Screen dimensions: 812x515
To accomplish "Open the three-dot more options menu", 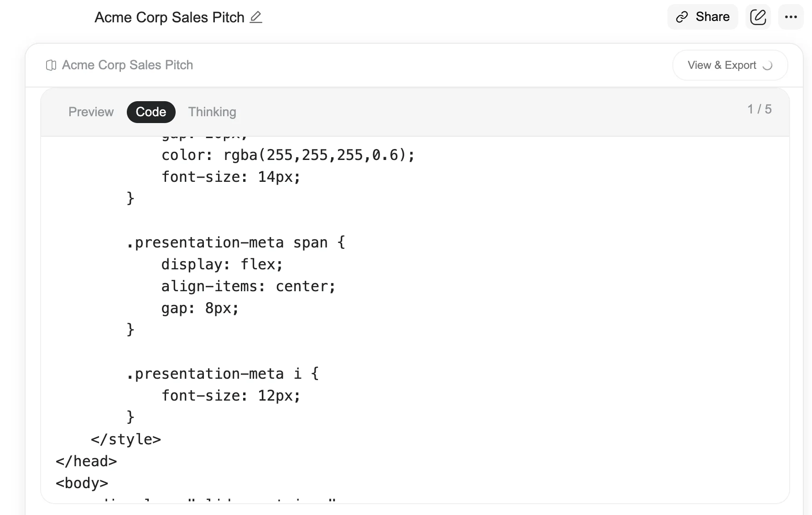I will [x=791, y=17].
